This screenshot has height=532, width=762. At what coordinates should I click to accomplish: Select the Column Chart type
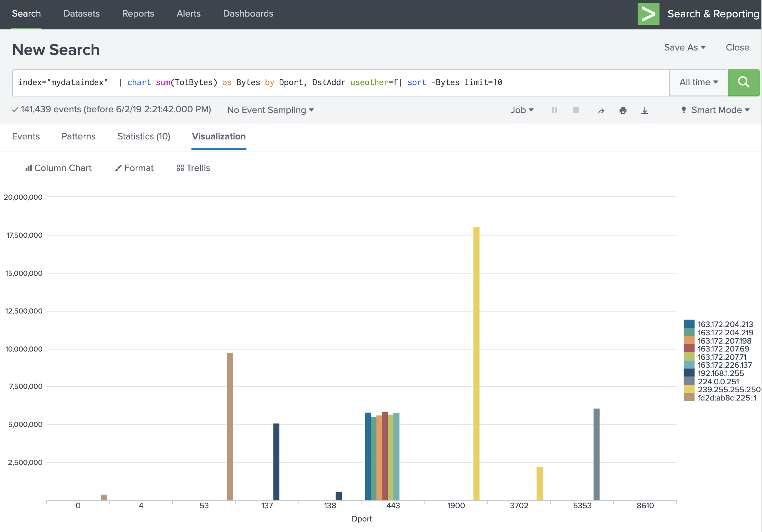(58, 168)
